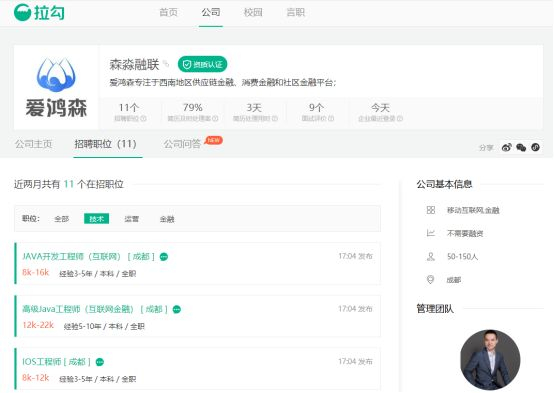This screenshot has height=393, width=554.
Task: Open the IOS工程师 job posting
Action: click(x=57, y=362)
